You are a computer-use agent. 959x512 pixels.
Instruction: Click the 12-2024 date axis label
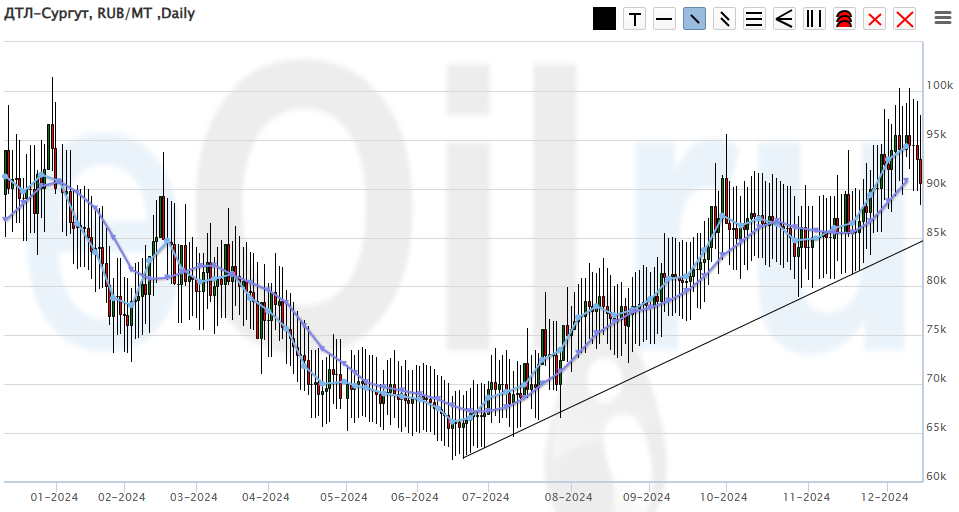point(884,497)
